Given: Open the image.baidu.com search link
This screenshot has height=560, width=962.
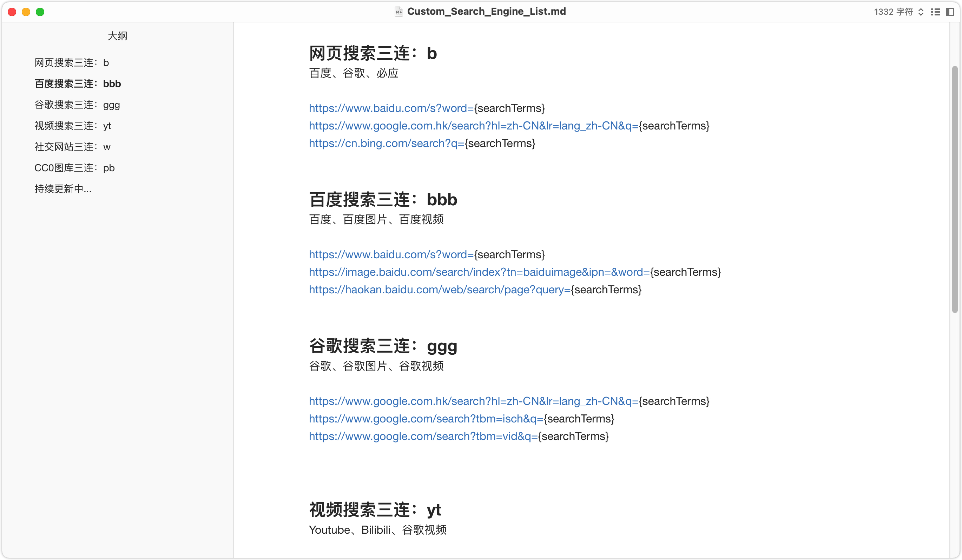Looking at the screenshot, I should click(x=479, y=272).
